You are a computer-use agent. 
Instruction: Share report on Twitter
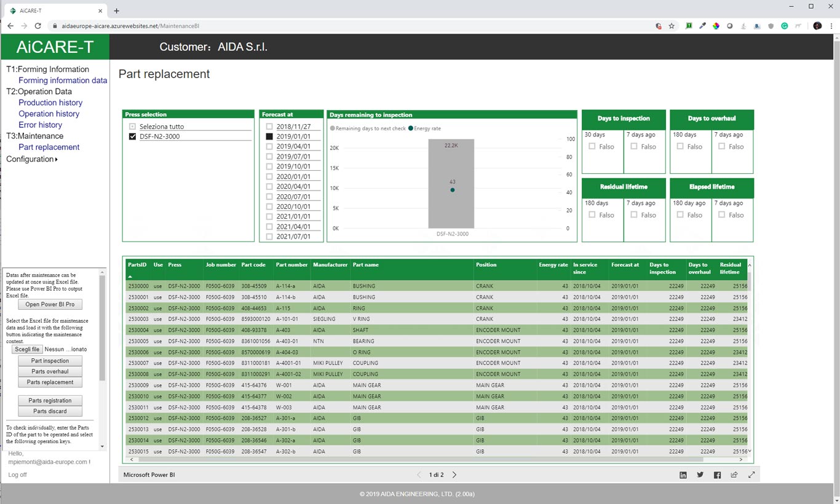click(x=700, y=475)
